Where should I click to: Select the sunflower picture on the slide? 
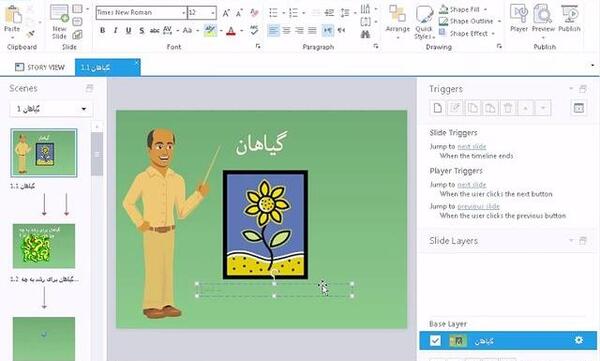pyautogui.click(x=266, y=224)
